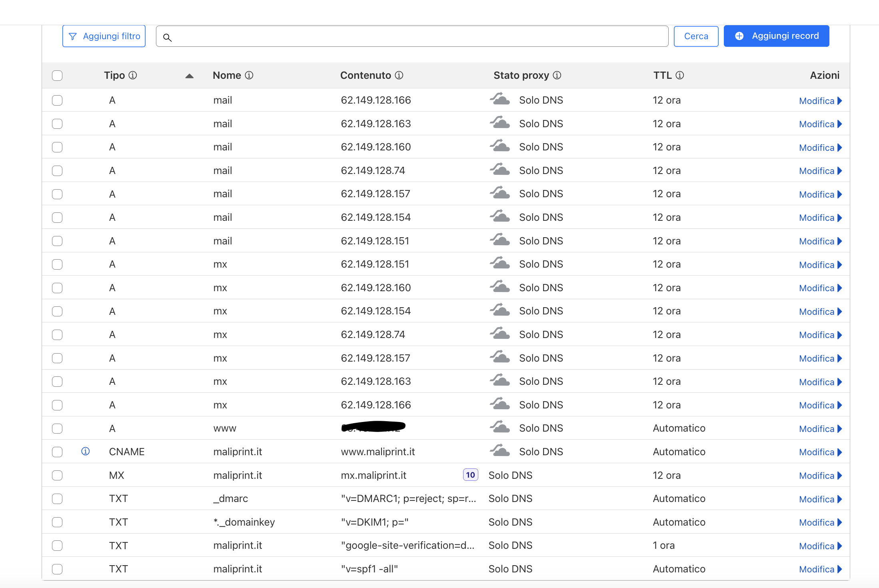Click the Contenuto column info icon
879x588 pixels.
coord(399,75)
